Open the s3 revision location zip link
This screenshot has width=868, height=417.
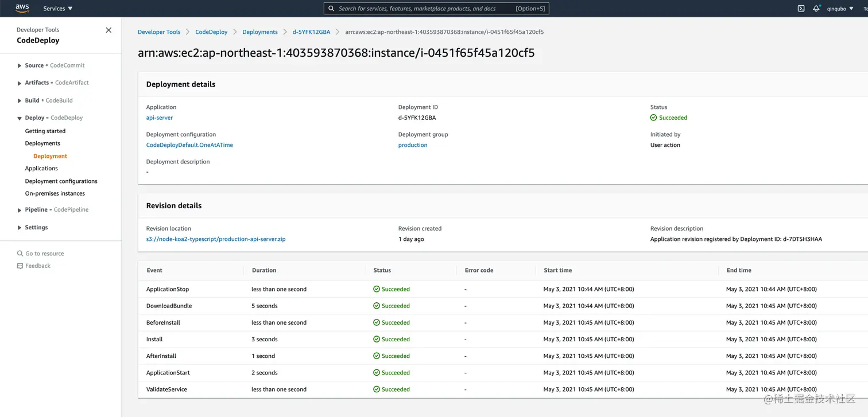(215, 239)
